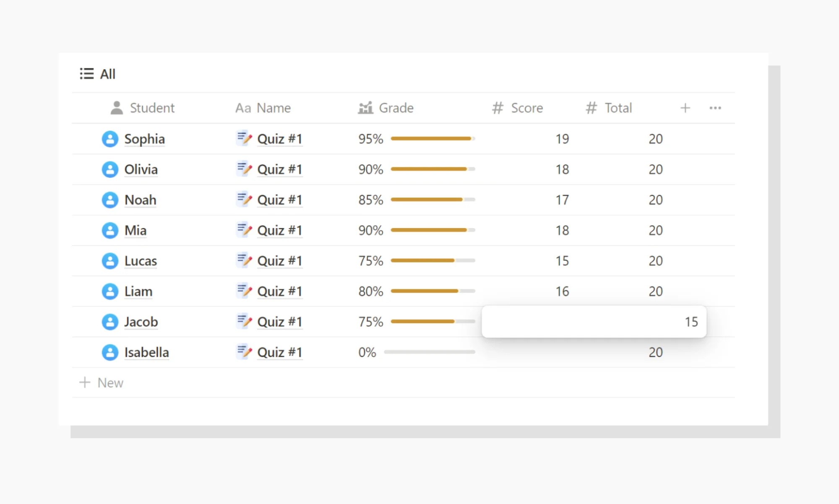Click the add column plus icon
839x504 pixels.
tap(685, 108)
